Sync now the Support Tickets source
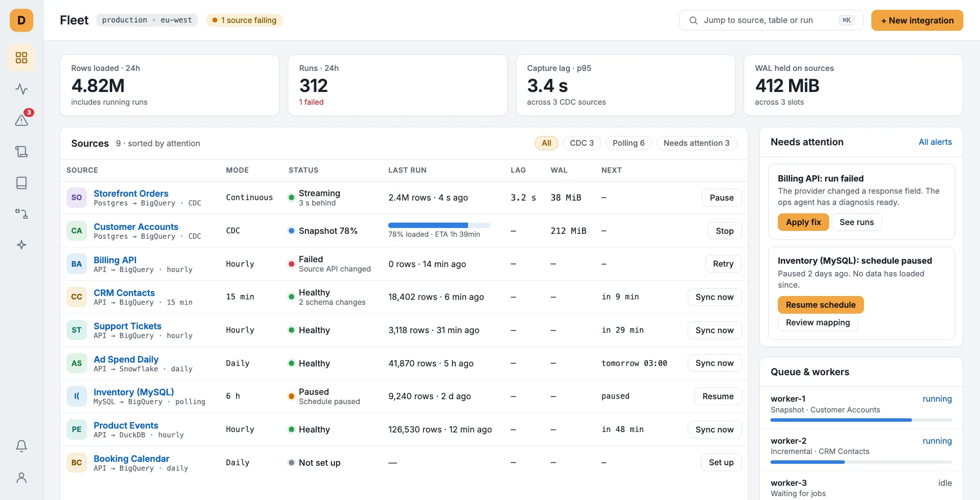The image size is (980, 500). point(715,330)
